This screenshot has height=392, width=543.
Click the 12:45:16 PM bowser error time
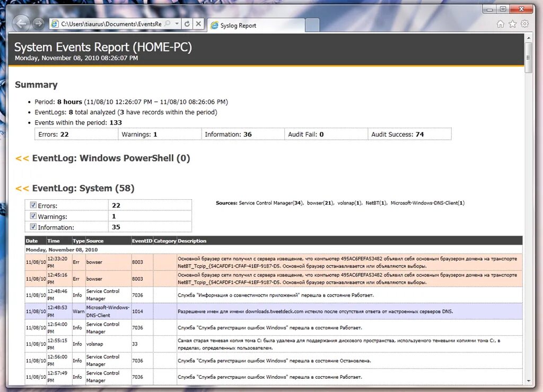click(x=57, y=279)
